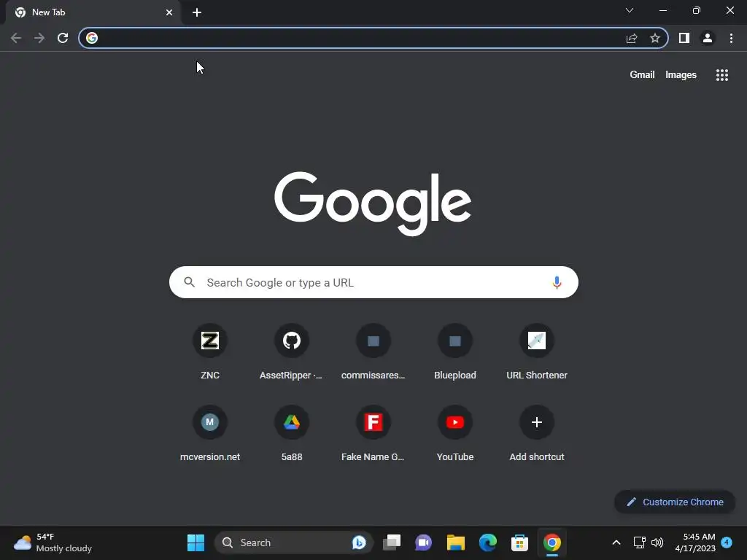Expand the tab search dropdown arrow
The image size is (747, 560).
pos(630,10)
